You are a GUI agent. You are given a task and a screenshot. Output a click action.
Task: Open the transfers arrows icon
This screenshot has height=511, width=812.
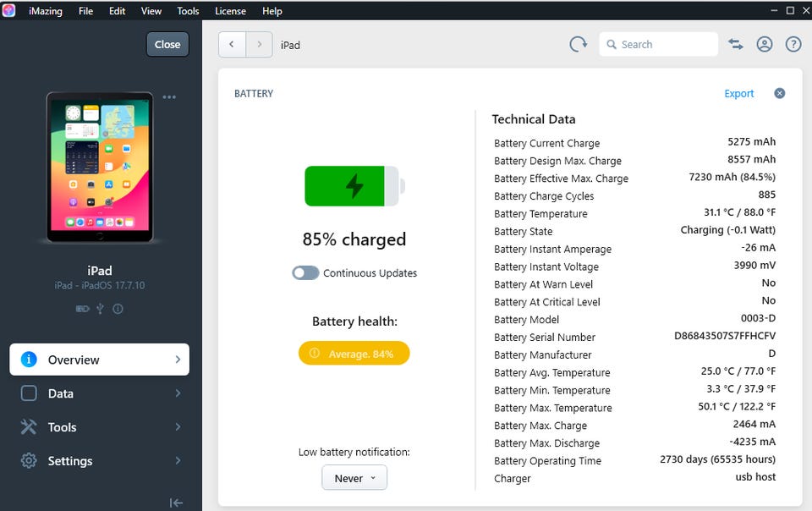735,45
